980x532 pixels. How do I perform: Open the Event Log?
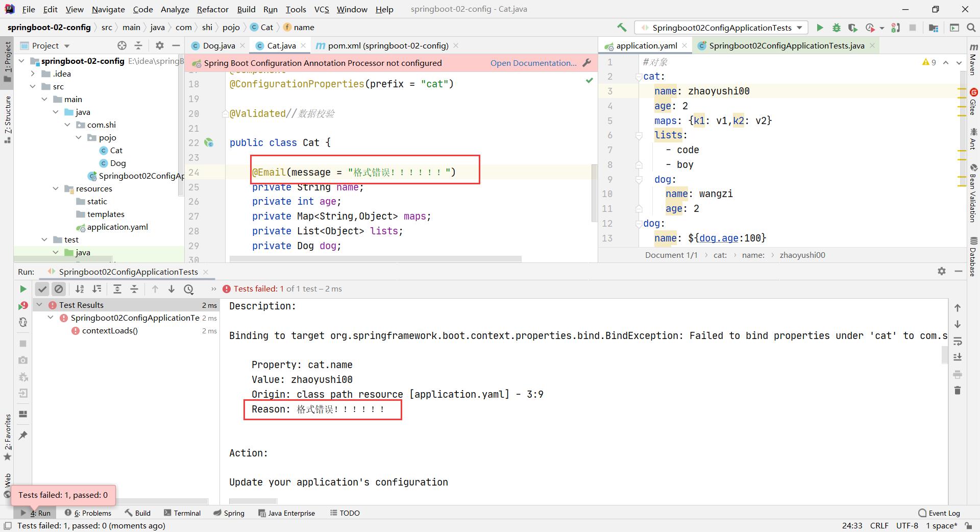939,513
